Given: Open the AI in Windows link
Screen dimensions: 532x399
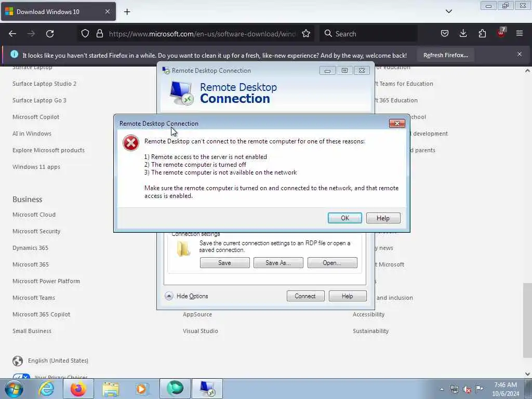Looking at the screenshot, I should point(32,134).
